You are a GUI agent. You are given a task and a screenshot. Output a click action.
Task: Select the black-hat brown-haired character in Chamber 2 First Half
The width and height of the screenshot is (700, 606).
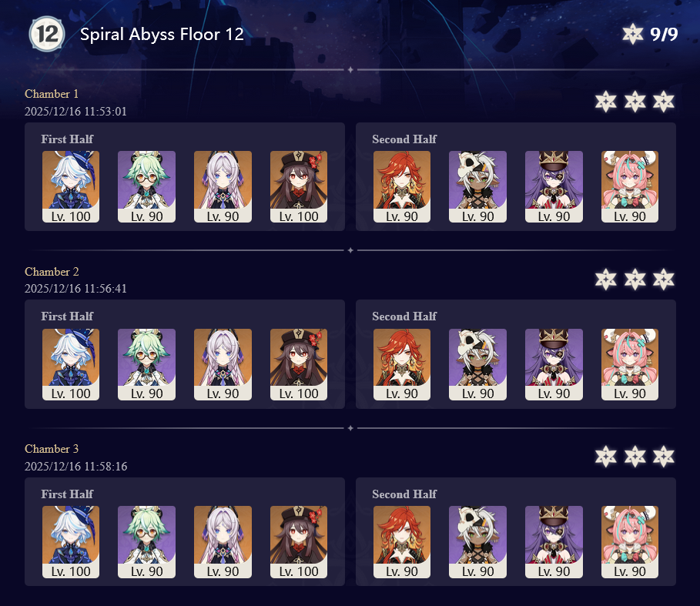pyautogui.click(x=299, y=364)
